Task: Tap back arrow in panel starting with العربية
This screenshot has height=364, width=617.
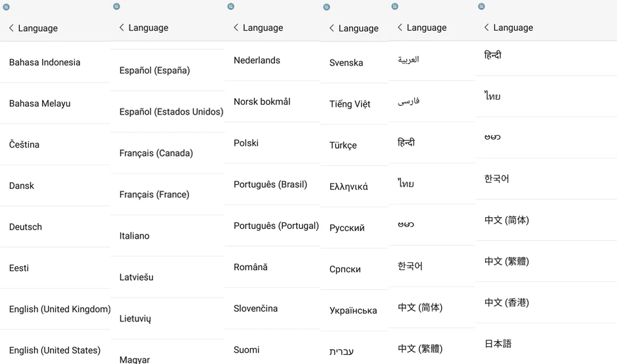Action: point(400,28)
